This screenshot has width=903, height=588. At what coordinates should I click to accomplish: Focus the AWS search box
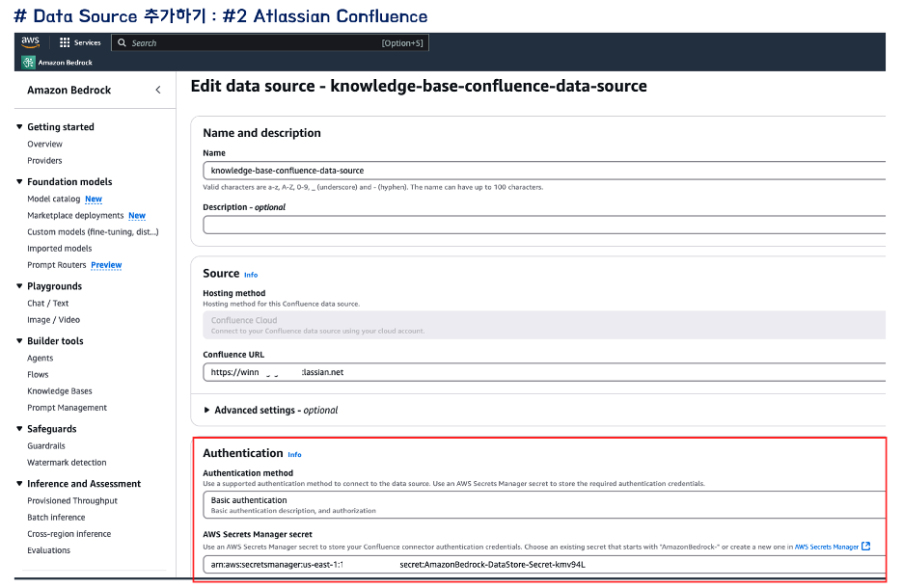(269, 43)
